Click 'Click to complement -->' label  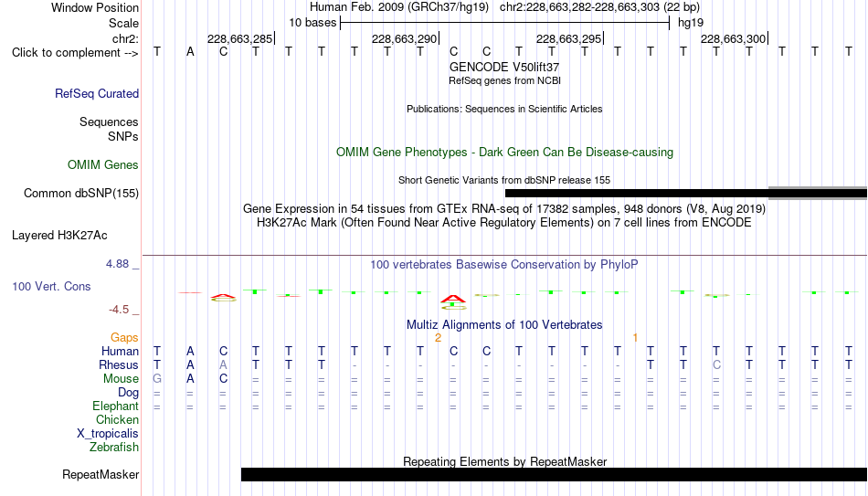(75, 53)
